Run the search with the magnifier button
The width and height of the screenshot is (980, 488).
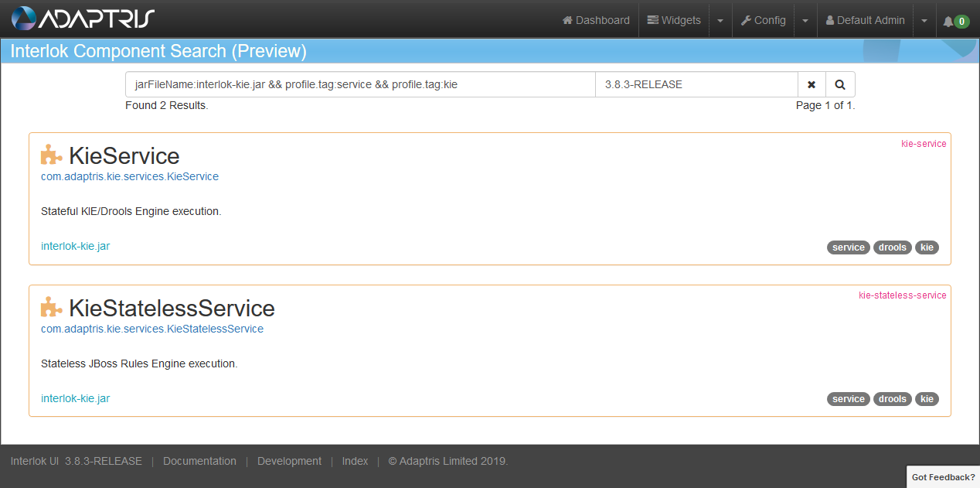point(840,84)
